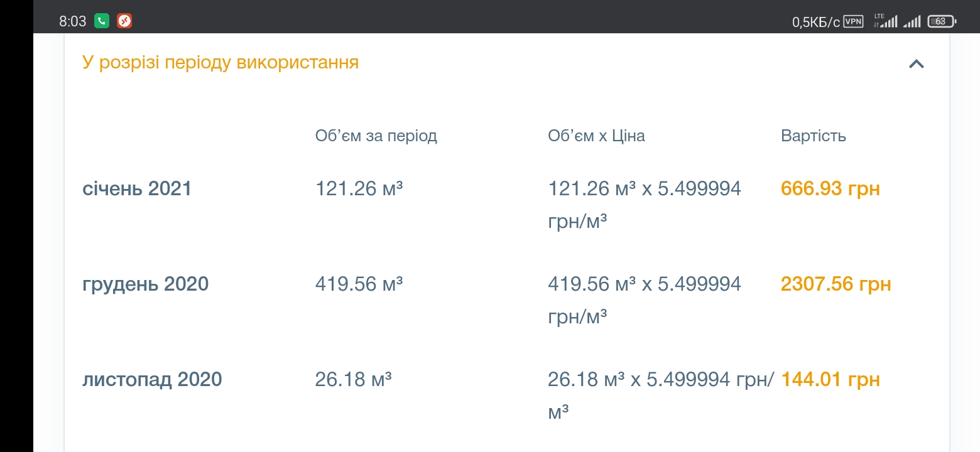Select the листопад 2020 row label

[152, 379]
